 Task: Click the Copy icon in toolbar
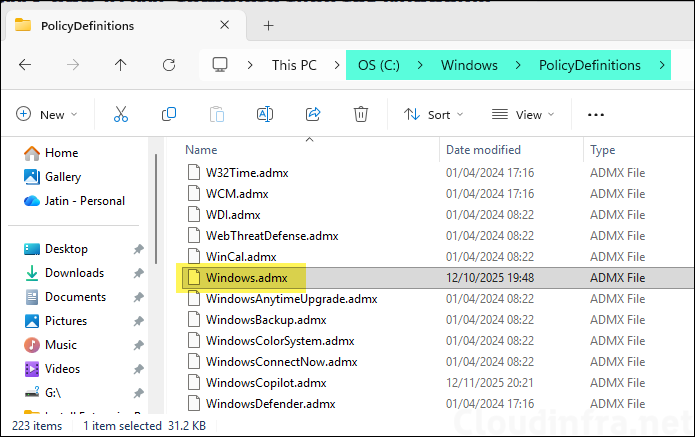click(x=169, y=114)
